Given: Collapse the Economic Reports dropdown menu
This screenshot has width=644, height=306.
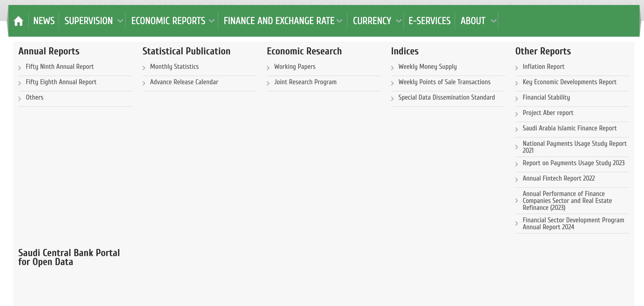Looking at the screenshot, I should coord(211,21).
